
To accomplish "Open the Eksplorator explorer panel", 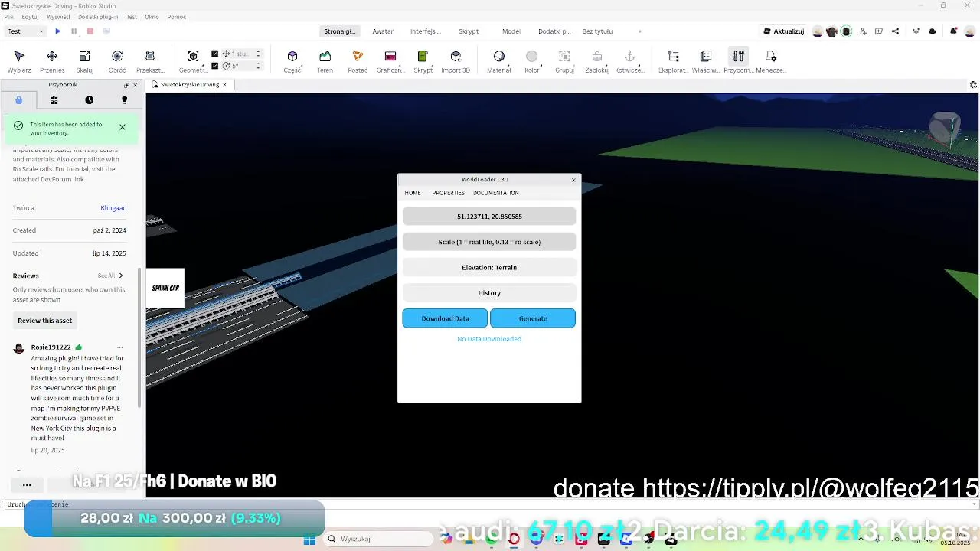I will [x=673, y=61].
